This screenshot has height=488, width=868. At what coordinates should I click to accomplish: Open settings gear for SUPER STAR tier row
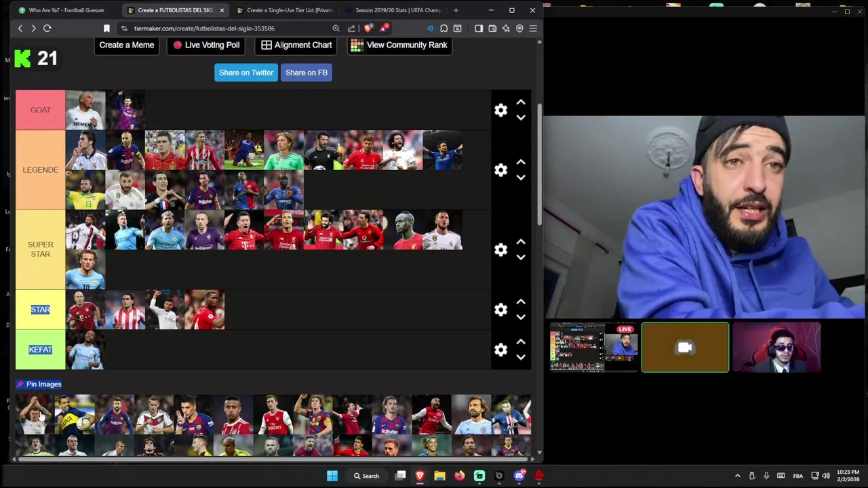(500, 250)
